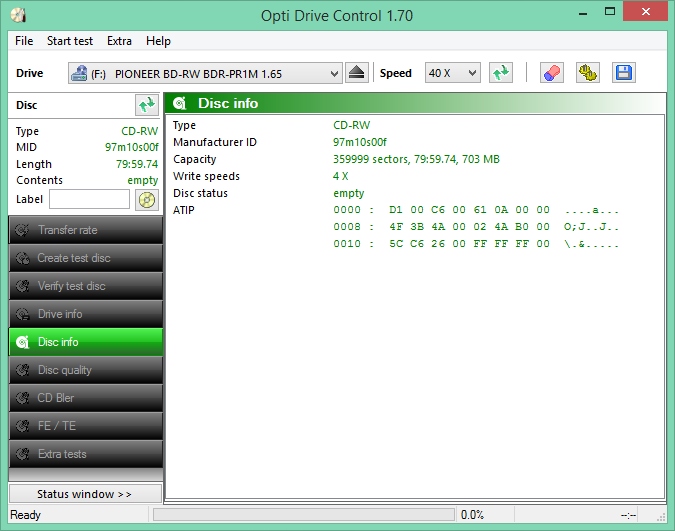Click the Label input field
675x531 pixels.
click(x=89, y=199)
